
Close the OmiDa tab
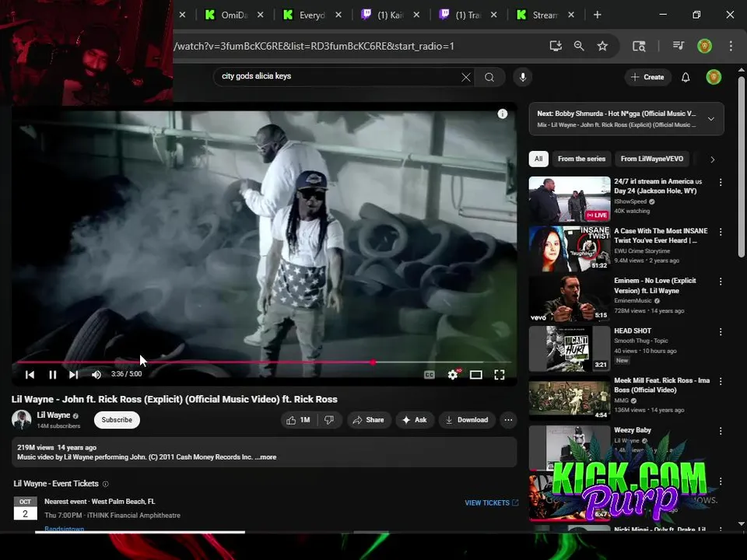(260, 16)
